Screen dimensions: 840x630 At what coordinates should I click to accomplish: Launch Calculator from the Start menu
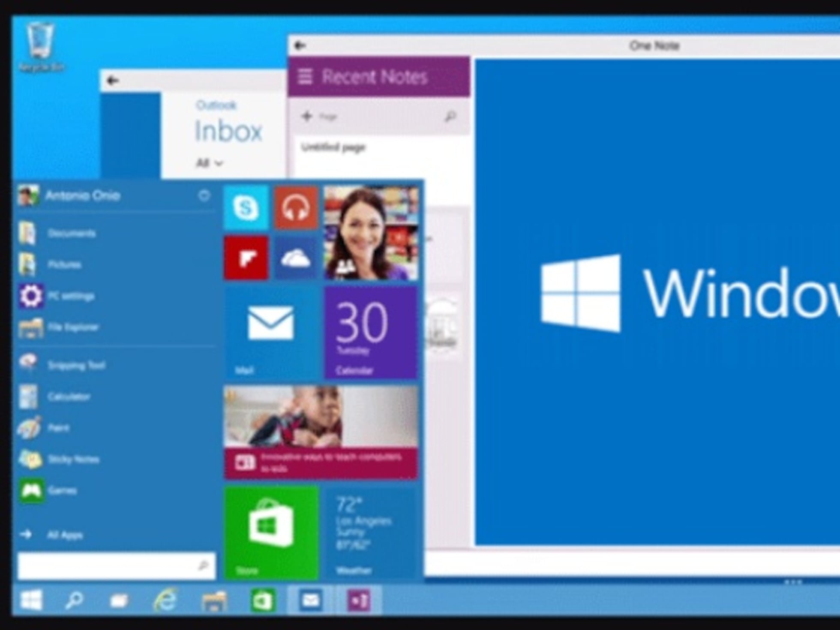point(55,396)
